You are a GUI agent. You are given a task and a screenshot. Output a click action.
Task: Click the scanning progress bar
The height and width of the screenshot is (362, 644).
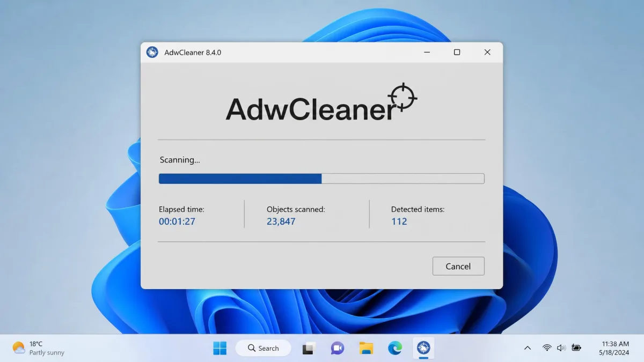321,179
